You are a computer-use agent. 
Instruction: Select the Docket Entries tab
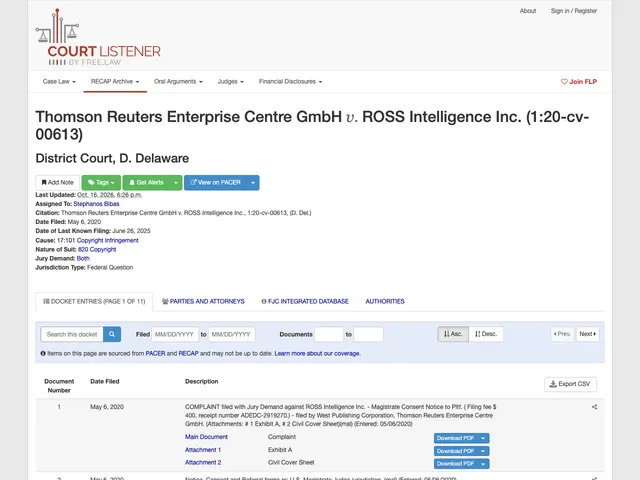click(x=94, y=302)
